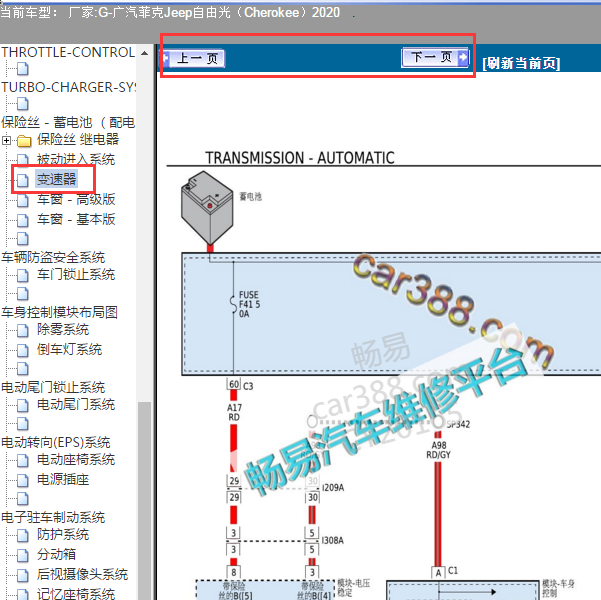Click page icon under THROTTLE-CONTROL
601x600 pixels.
(x=23, y=69)
